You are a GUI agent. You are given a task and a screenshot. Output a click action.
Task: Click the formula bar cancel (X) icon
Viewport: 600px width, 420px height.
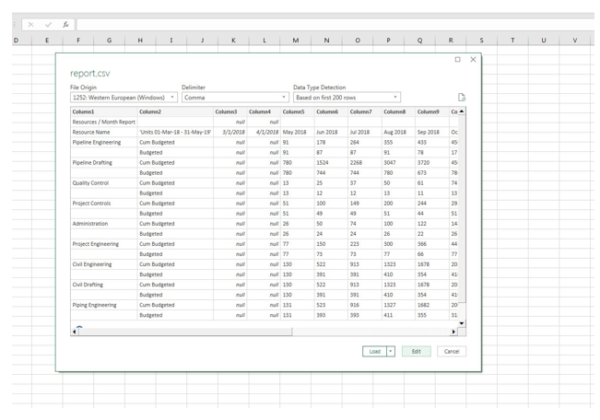(32, 22)
